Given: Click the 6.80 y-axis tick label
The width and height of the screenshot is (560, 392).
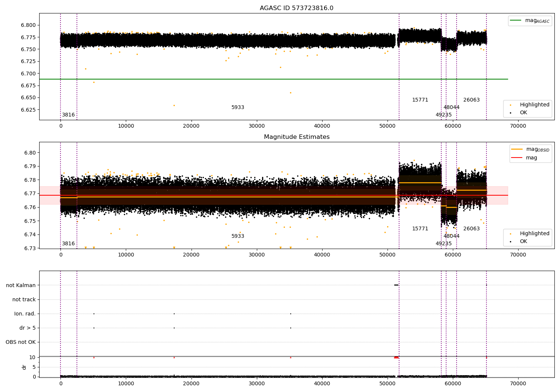Looking at the screenshot, I should (x=30, y=153).
